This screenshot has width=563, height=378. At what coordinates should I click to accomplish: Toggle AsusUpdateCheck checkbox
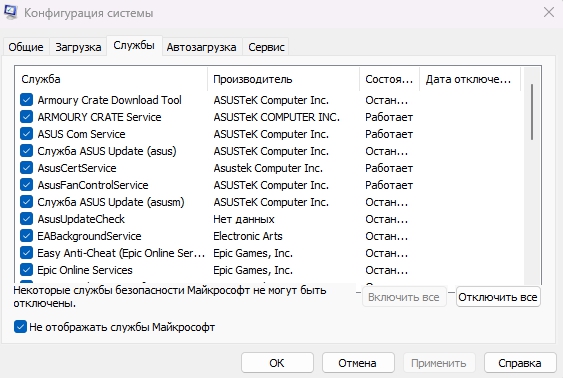tap(27, 218)
